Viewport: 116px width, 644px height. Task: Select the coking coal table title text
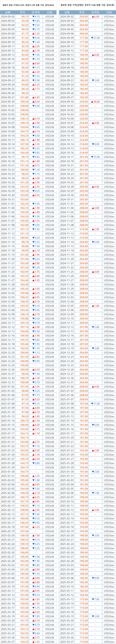click(87, 5)
